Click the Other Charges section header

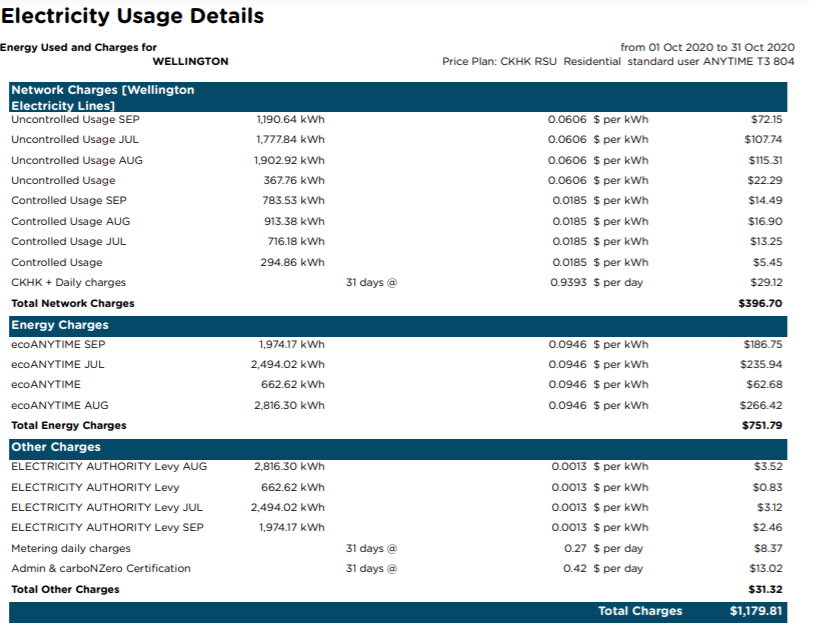point(397,449)
